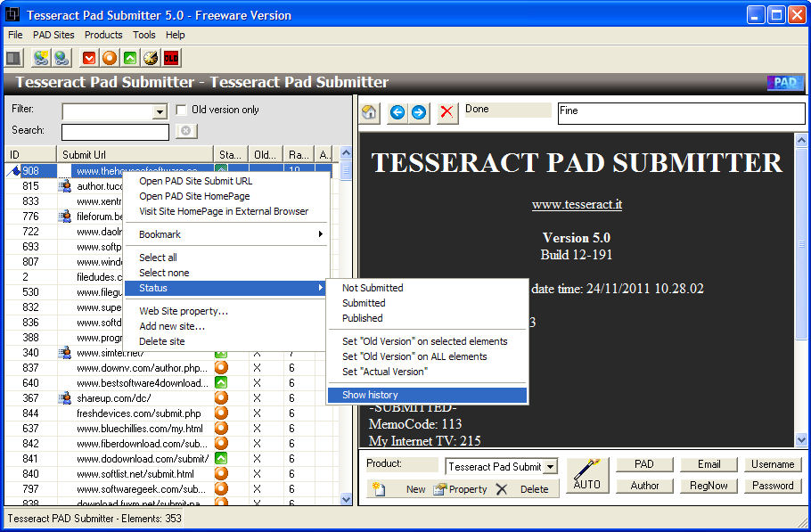Click the red OLD version toolbar icon
This screenshot has height=532, width=811.
(171, 58)
